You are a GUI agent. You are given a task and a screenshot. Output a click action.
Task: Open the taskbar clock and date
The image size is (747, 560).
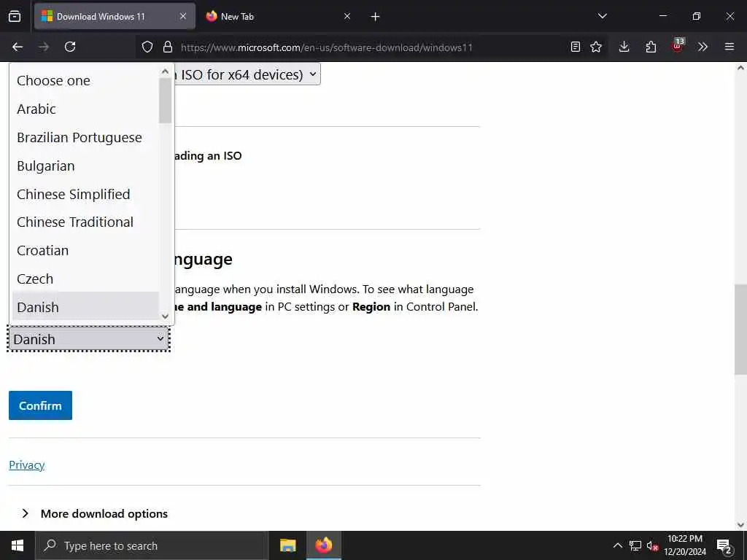click(685, 545)
